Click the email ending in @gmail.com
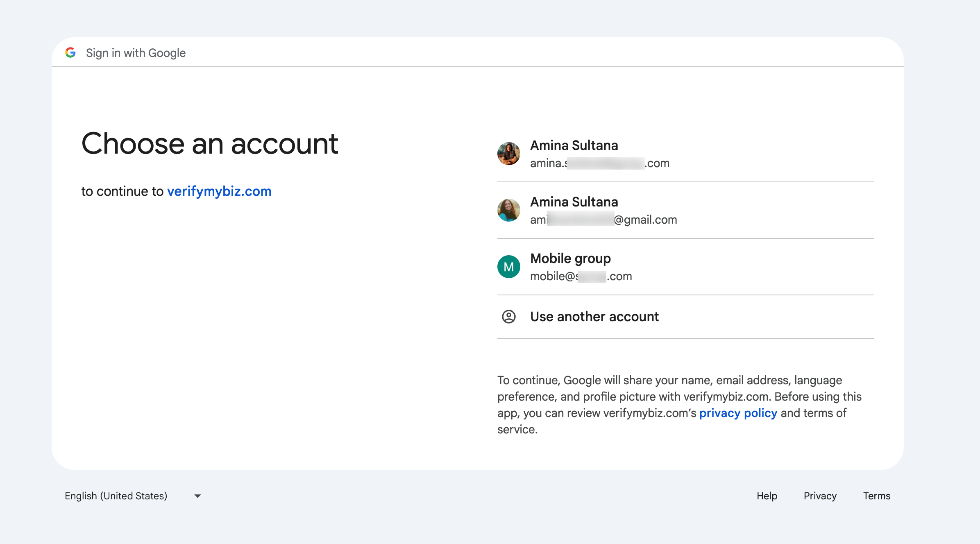The image size is (980, 544). [603, 220]
